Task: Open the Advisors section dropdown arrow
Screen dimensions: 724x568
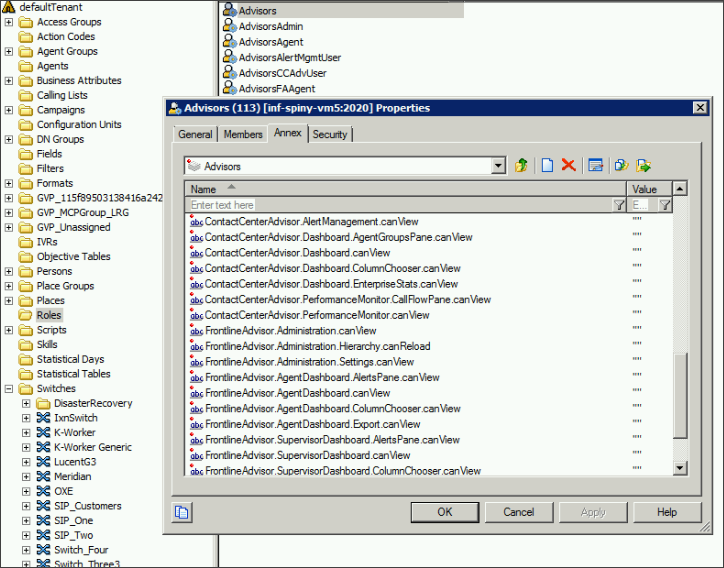Action: 498,166
